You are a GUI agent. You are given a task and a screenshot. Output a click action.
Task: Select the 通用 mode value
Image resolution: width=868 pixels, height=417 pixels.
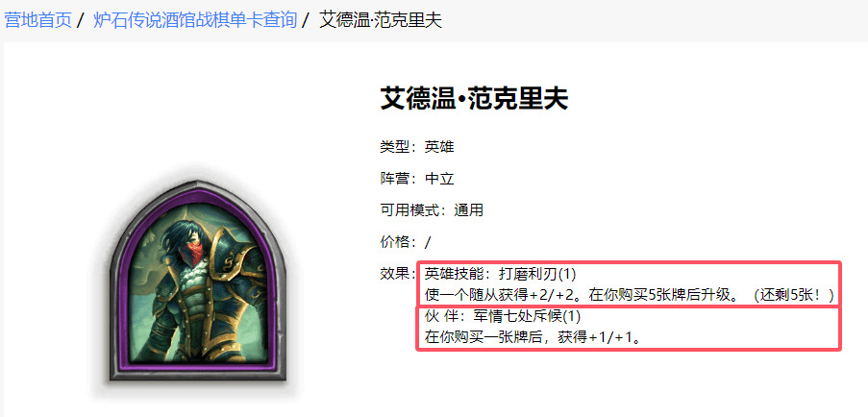469,210
